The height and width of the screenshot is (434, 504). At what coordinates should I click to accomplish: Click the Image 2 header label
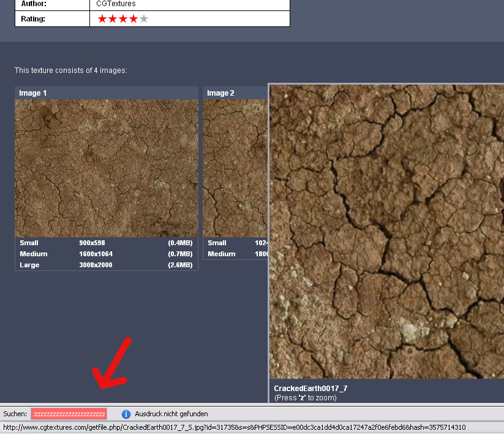point(221,93)
